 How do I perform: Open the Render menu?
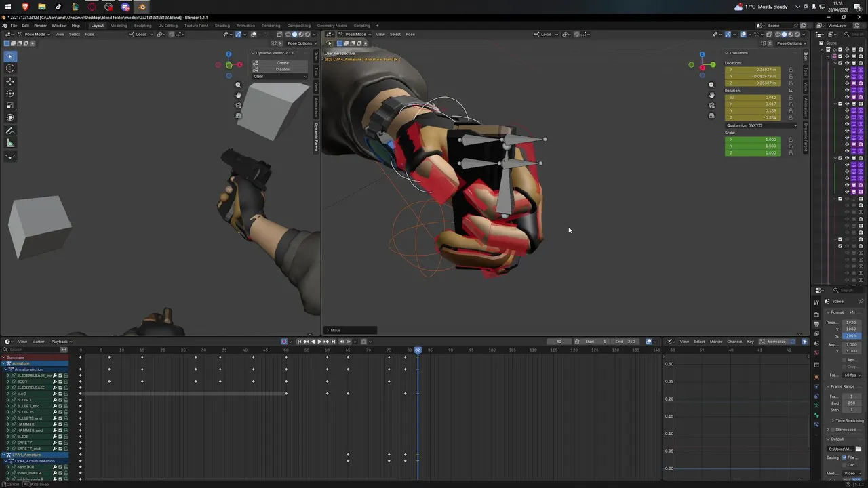pyautogui.click(x=40, y=26)
